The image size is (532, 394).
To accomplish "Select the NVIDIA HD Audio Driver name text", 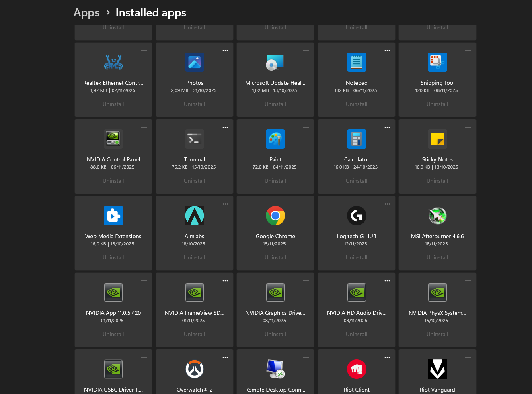I will coord(357,313).
